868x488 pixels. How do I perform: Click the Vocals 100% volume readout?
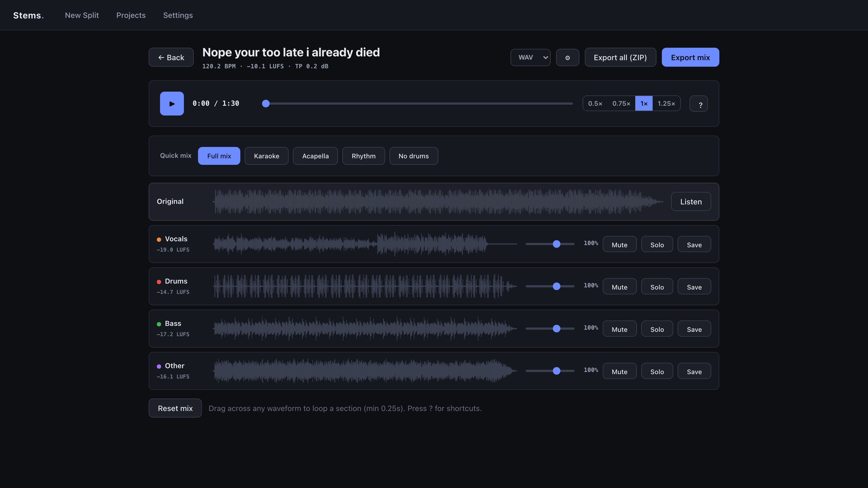pos(591,243)
